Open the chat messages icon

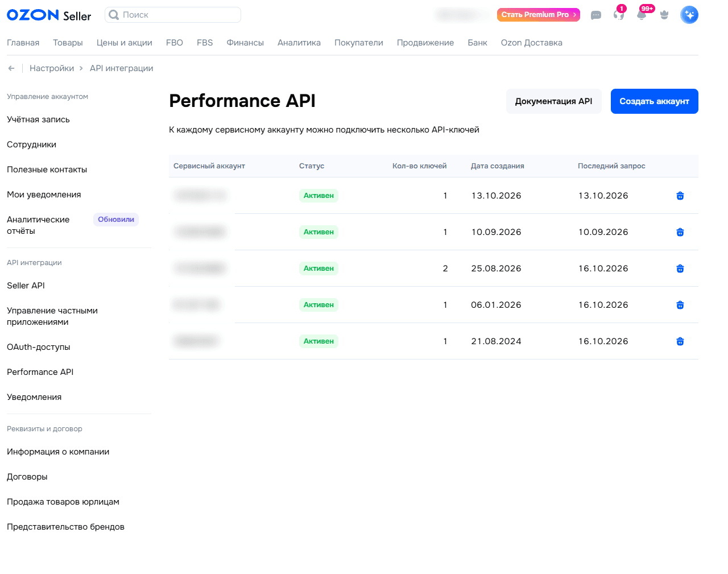596,15
